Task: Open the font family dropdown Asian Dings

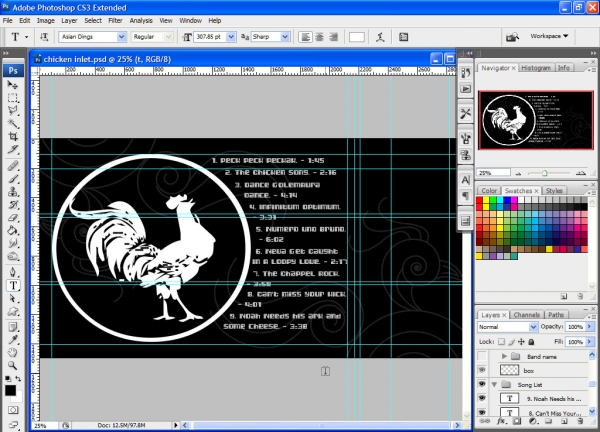Action: 121,37
